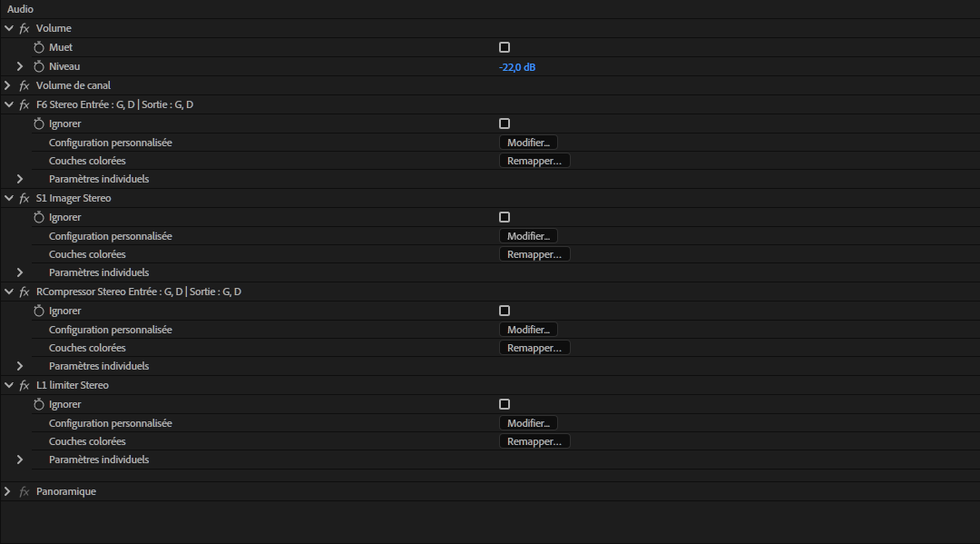980x544 pixels.
Task: Open Remapper for RCompressor Stereo
Action: 534,348
